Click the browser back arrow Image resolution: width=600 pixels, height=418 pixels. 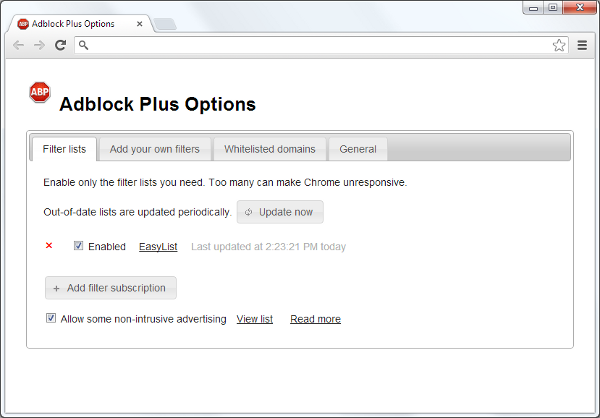18,45
